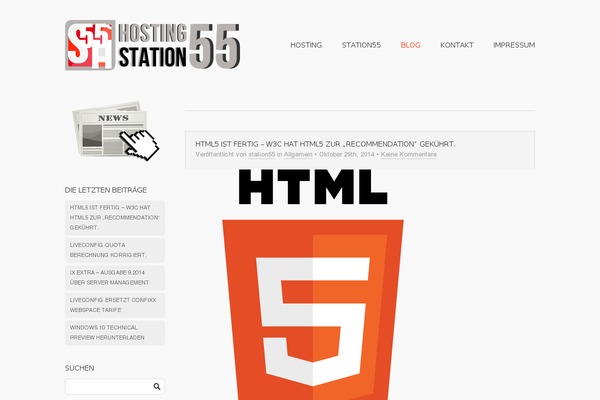The height and width of the screenshot is (400, 600).
Task: Open iX Extra Ausgabe 9.2014 post
Action: (115, 278)
